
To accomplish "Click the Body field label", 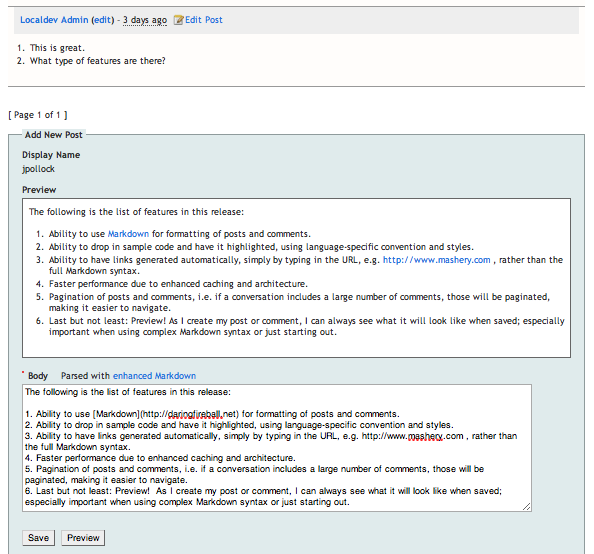I will point(38,376).
